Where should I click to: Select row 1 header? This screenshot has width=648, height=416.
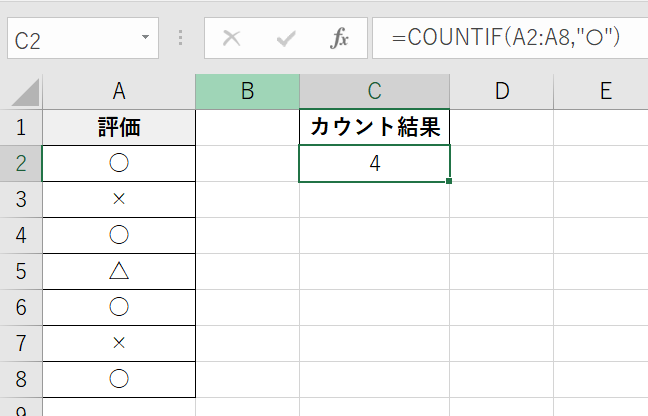[x=21, y=127]
